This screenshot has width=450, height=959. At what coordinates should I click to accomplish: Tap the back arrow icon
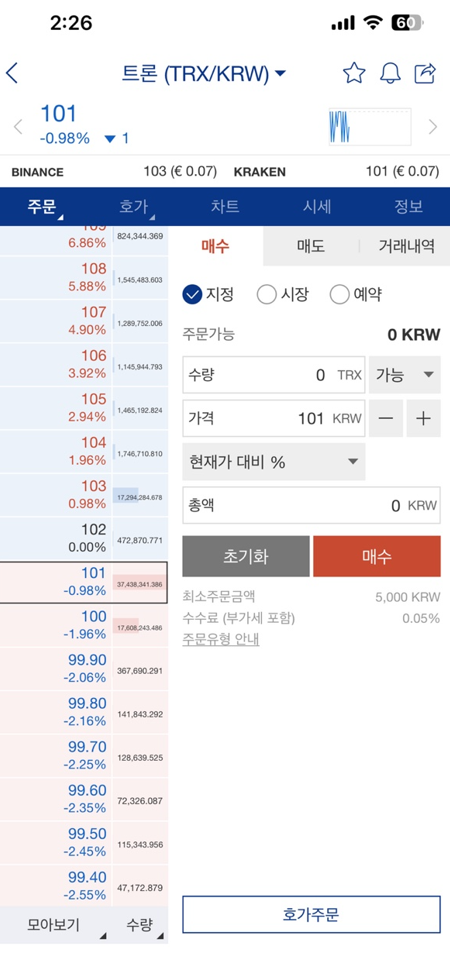point(12,73)
